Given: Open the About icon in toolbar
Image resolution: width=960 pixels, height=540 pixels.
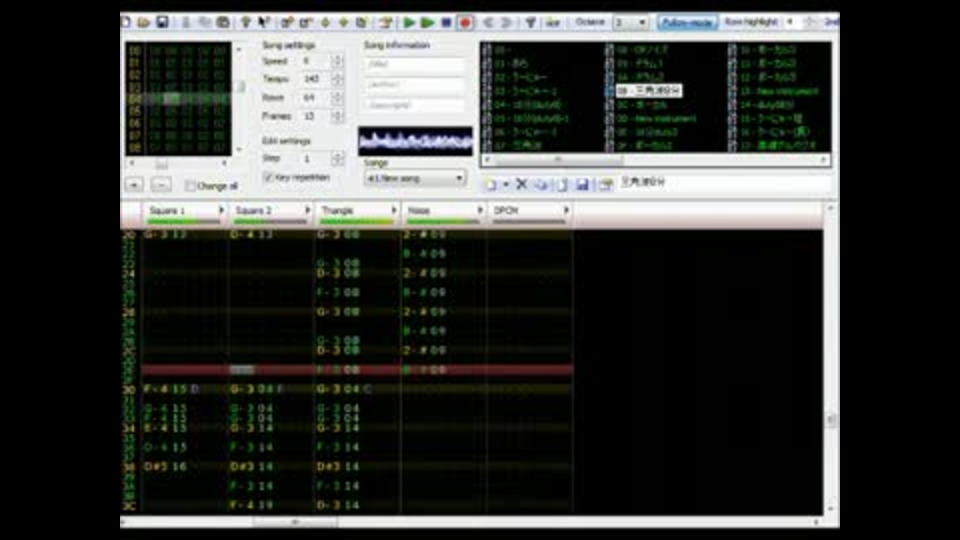Looking at the screenshot, I should (246, 23).
